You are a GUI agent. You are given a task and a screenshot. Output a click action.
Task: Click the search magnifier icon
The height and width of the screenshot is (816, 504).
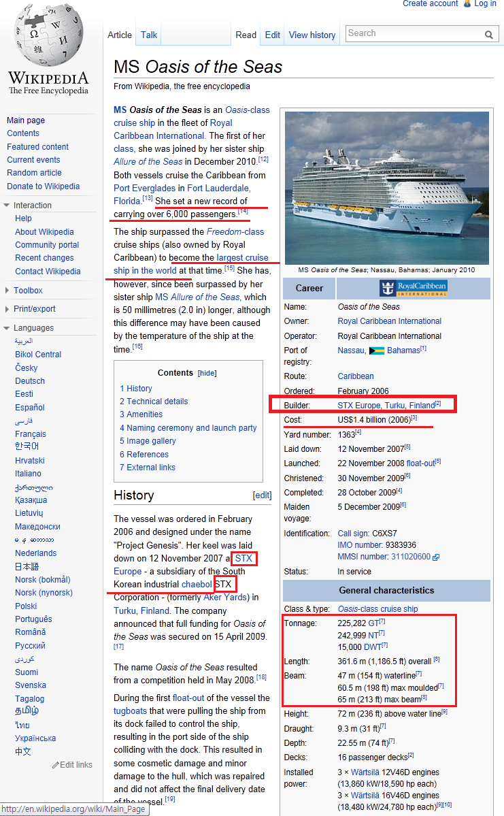(489, 34)
